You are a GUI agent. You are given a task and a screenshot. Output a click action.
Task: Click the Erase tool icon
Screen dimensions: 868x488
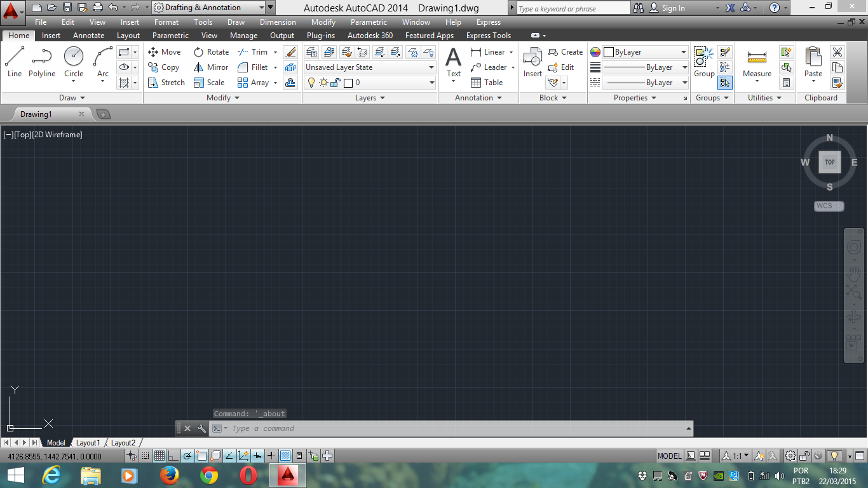pos(290,52)
